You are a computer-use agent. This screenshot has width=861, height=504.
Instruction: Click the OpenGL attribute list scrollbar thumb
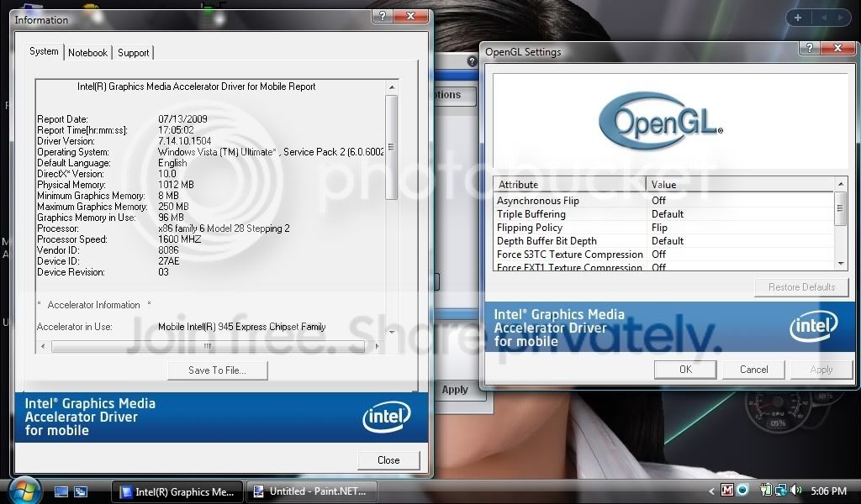pyautogui.click(x=841, y=208)
